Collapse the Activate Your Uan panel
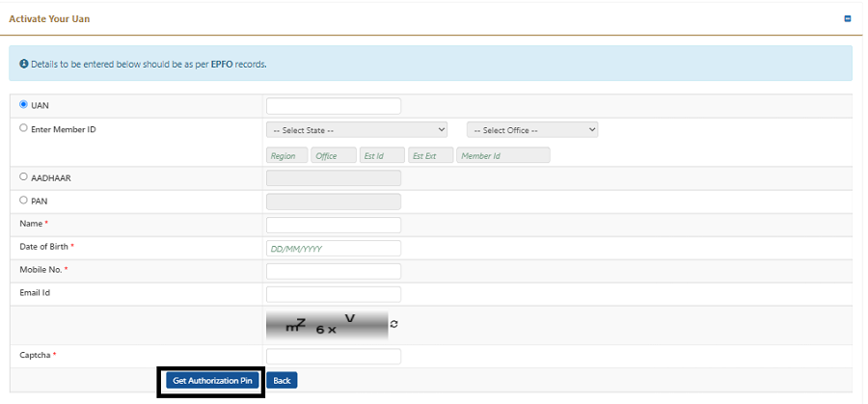 coord(848,19)
